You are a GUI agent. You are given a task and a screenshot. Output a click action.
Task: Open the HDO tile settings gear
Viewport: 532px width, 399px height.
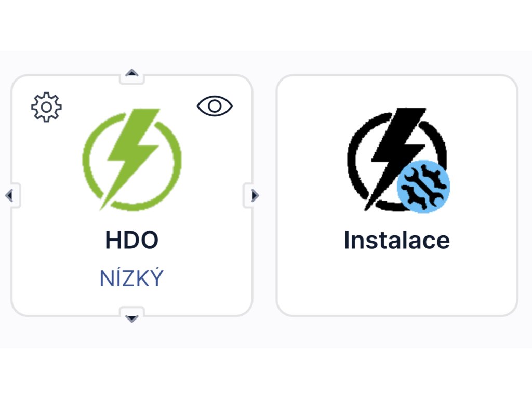coord(46,107)
